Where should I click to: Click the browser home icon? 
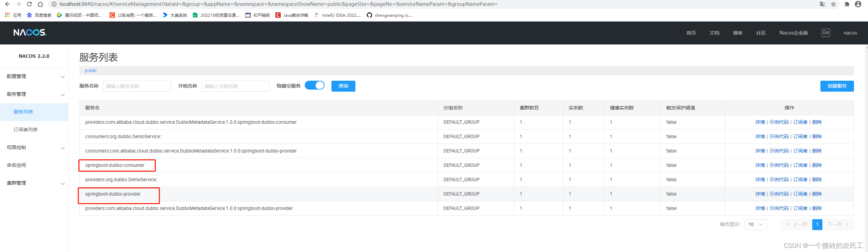(40, 4)
